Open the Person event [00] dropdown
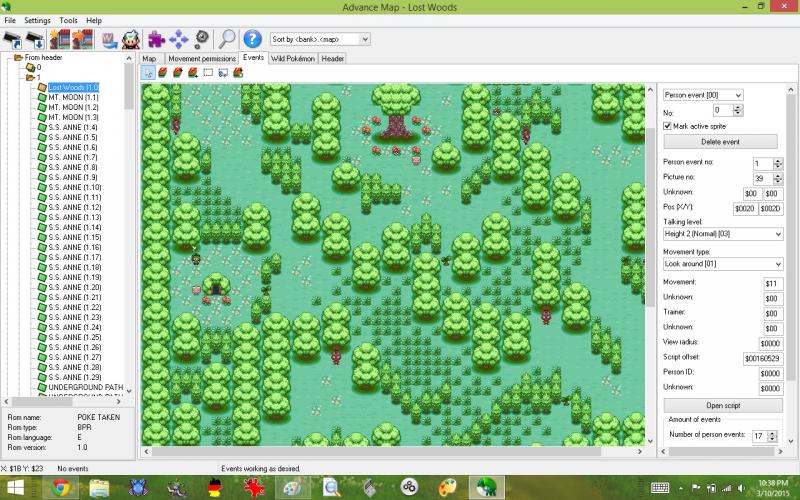The height and width of the screenshot is (500, 800). pos(703,95)
